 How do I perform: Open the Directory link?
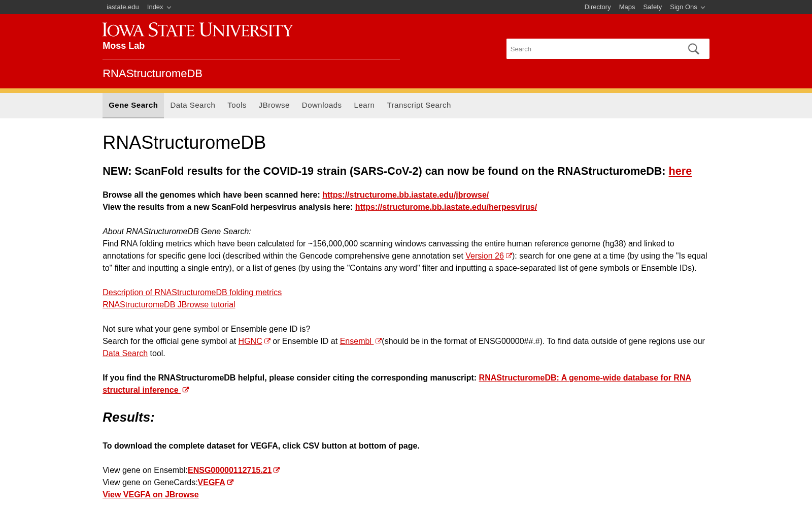tap(597, 7)
